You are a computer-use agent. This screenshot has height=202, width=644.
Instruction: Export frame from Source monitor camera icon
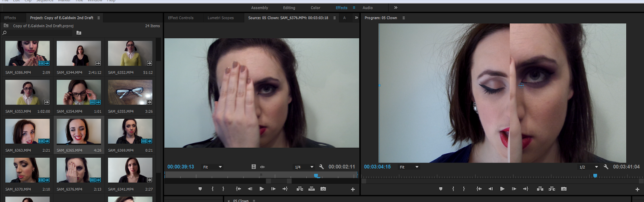323,189
